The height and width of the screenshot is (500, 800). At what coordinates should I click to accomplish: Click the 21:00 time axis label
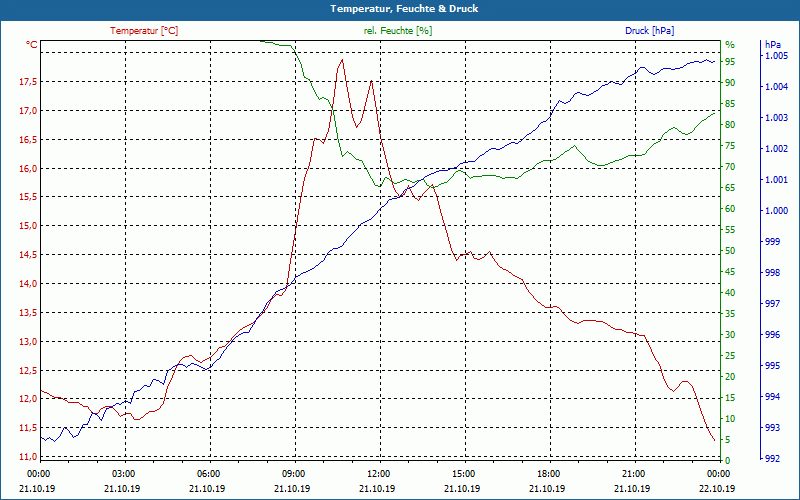[634, 473]
